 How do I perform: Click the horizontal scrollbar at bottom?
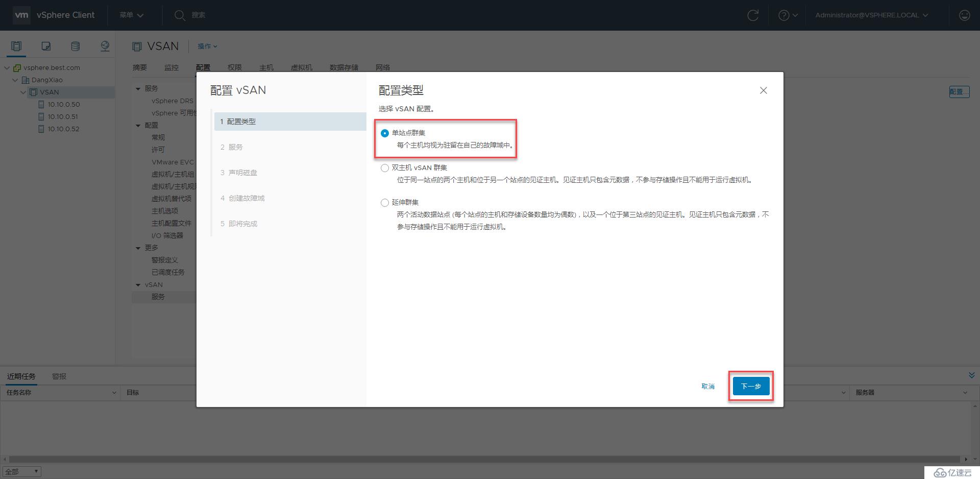pos(485,459)
